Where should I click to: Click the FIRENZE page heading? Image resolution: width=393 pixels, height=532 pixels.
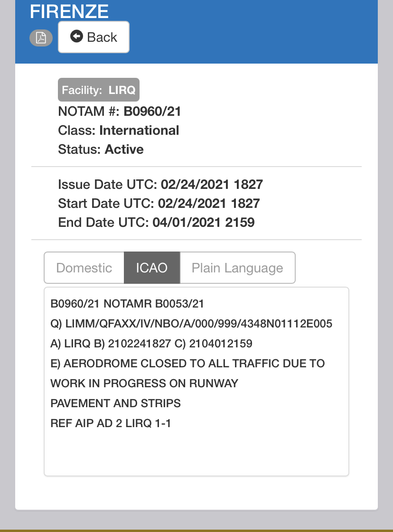[x=69, y=11]
